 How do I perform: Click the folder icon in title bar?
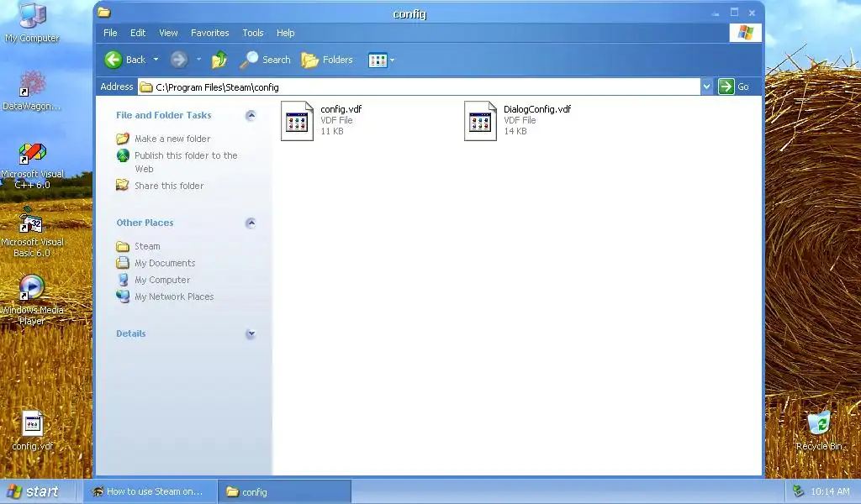click(104, 13)
